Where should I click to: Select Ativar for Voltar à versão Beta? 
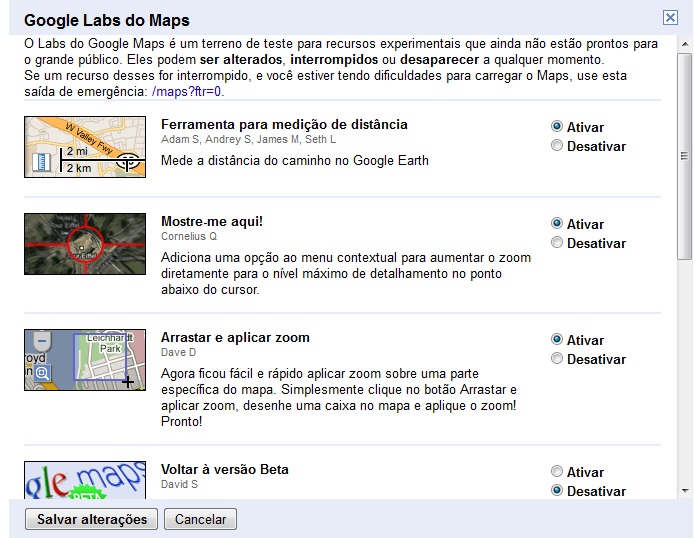pyautogui.click(x=557, y=472)
